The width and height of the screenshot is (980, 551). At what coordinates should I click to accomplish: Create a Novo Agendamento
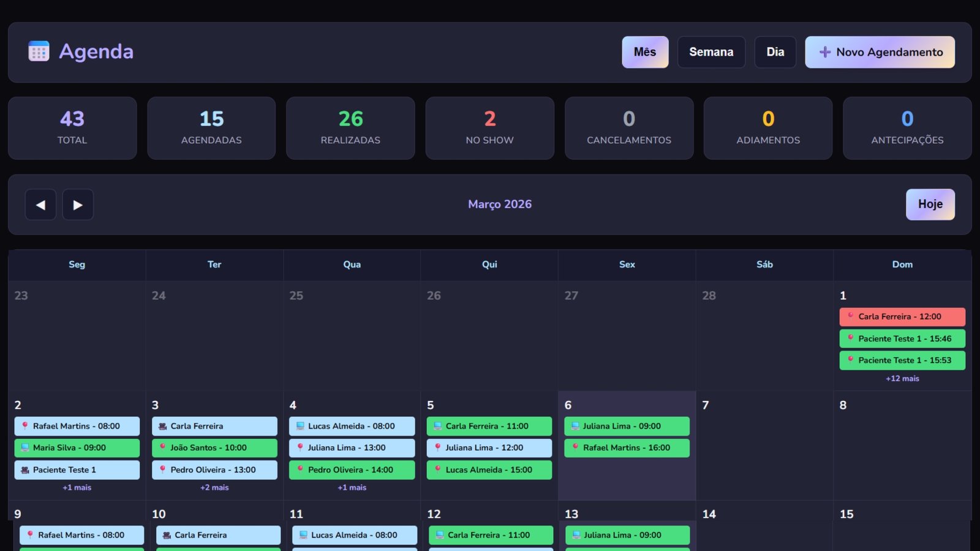pos(880,52)
